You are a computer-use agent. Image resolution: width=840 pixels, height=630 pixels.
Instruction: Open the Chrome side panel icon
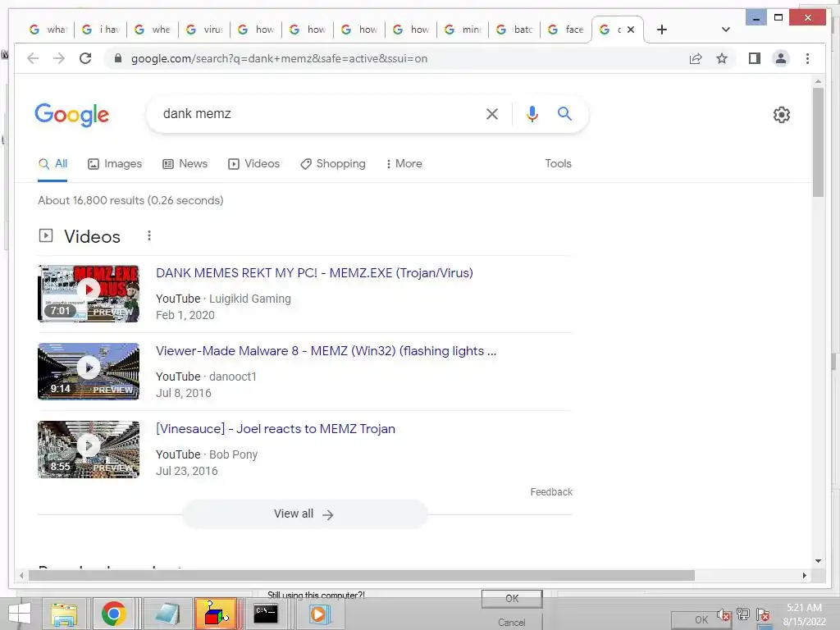tap(755, 58)
